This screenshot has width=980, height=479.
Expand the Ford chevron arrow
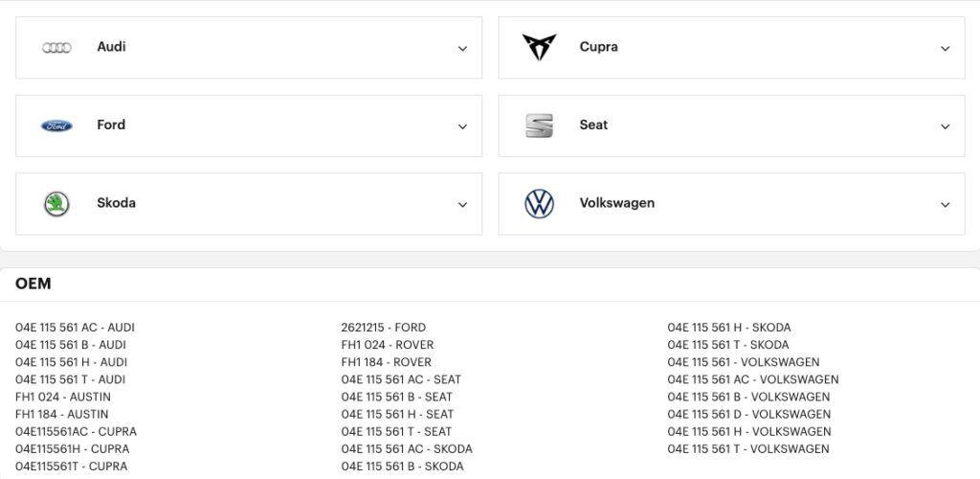pos(462,126)
